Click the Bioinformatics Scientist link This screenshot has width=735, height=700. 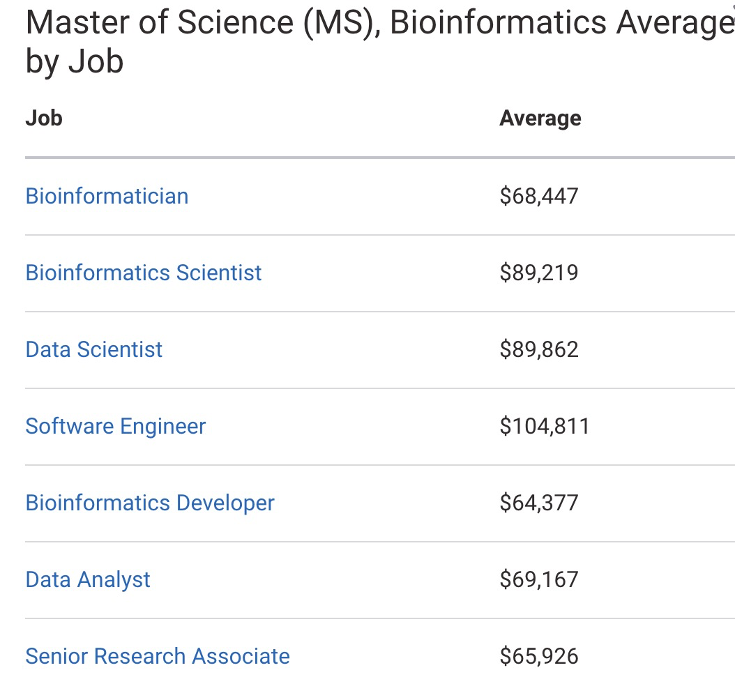tap(144, 273)
